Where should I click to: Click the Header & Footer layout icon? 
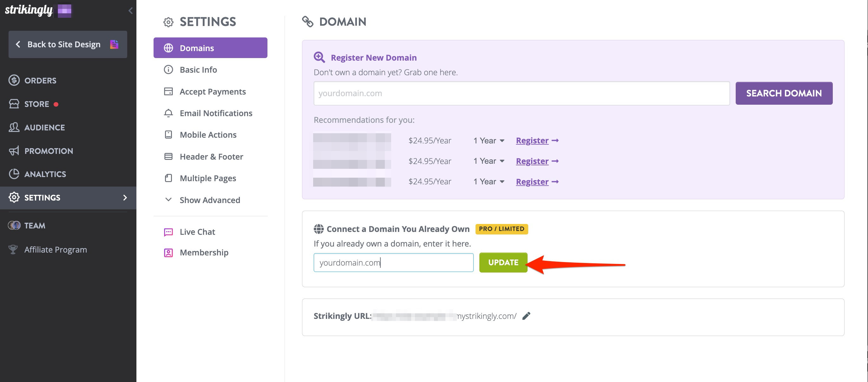168,157
